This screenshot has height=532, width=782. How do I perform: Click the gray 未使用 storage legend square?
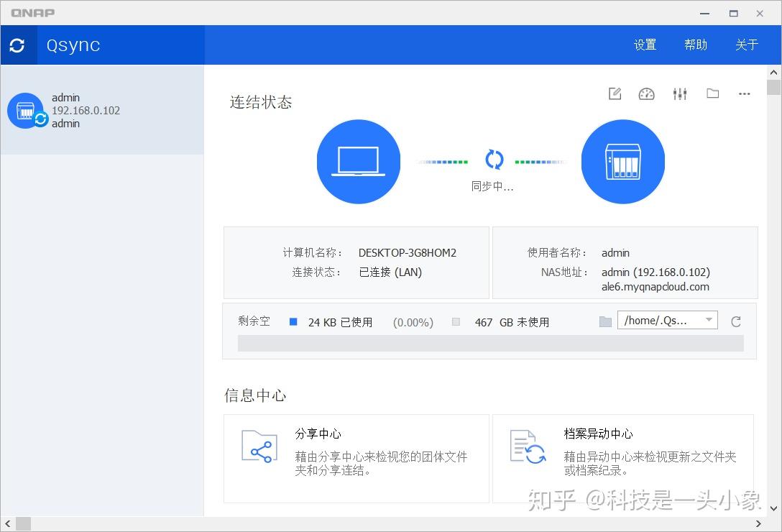pyautogui.click(x=456, y=321)
